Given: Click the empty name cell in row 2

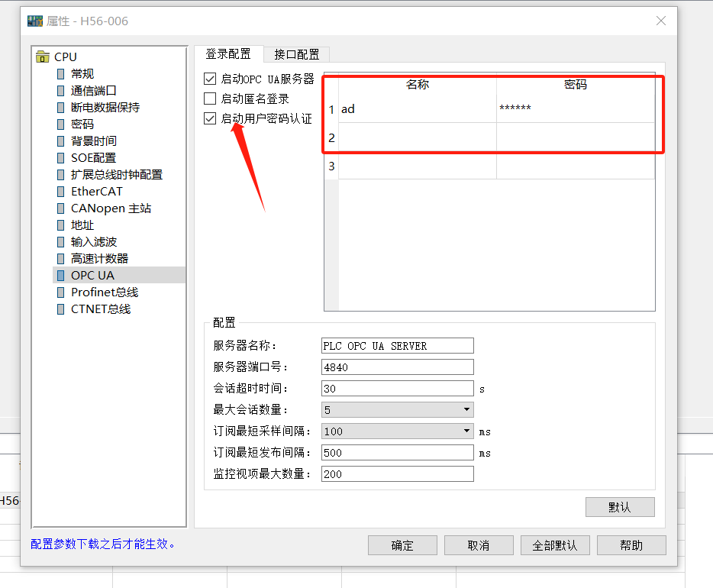Looking at the screenshot, I should point(418,137).
